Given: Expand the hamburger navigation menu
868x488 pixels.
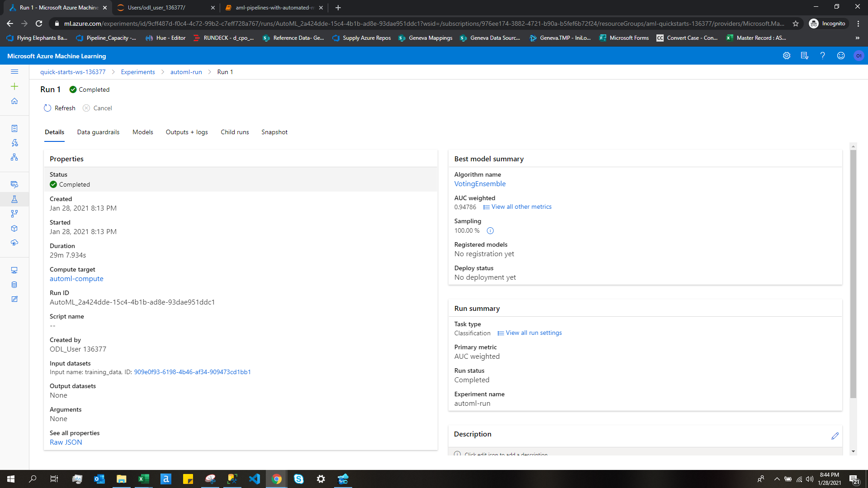Looking at the screenshot, I should coord(14,72).
